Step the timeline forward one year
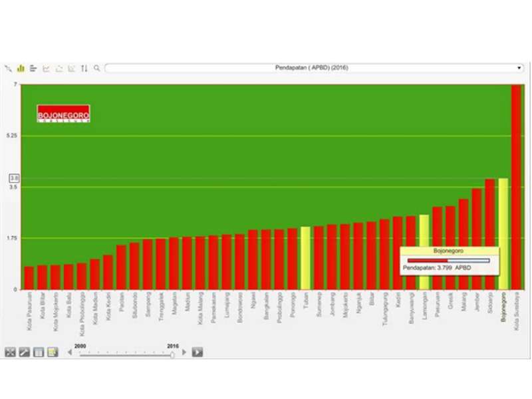The height and width of the screenshot is (399, 532). click(x=184, y=352)
